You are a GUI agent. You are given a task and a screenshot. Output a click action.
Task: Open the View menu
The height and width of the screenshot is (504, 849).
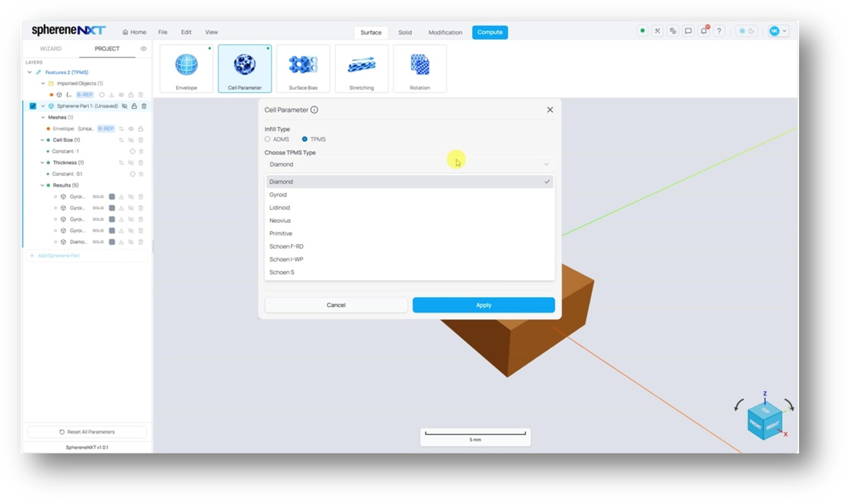click(x=211, y=32)
